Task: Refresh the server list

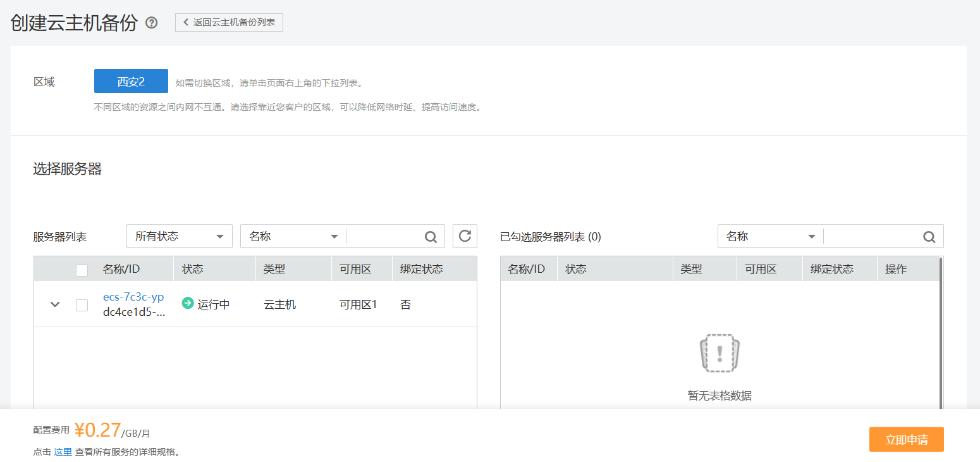Action: 465,235
